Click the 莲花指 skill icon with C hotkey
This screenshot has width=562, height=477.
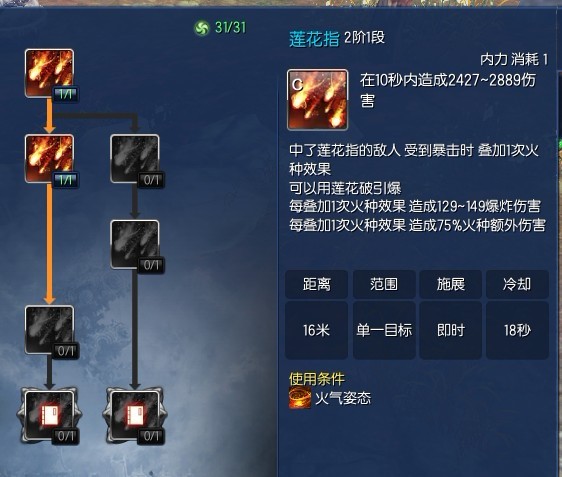(317, 100)
